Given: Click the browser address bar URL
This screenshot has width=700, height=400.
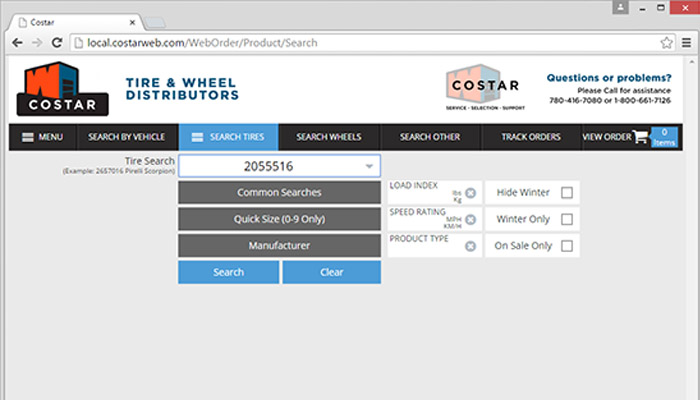Looking at the screenshot, I should (202, 43).
